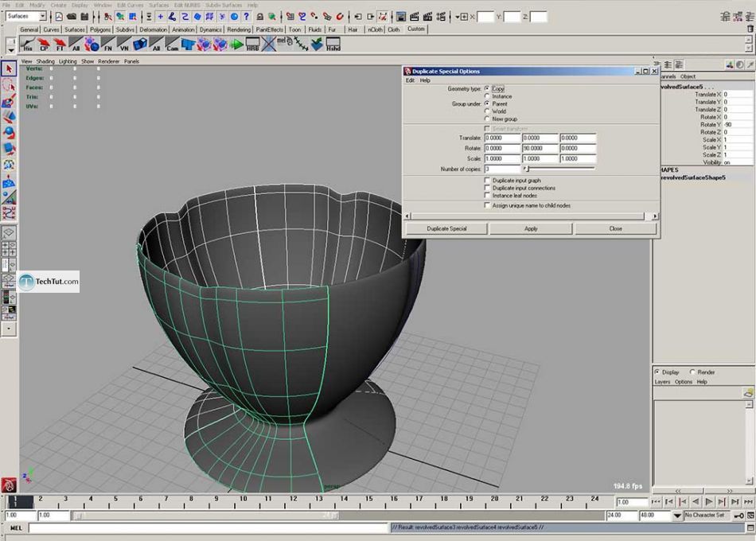Click the CP shelf button
756x541 pixels.
(x=44, y=45)
